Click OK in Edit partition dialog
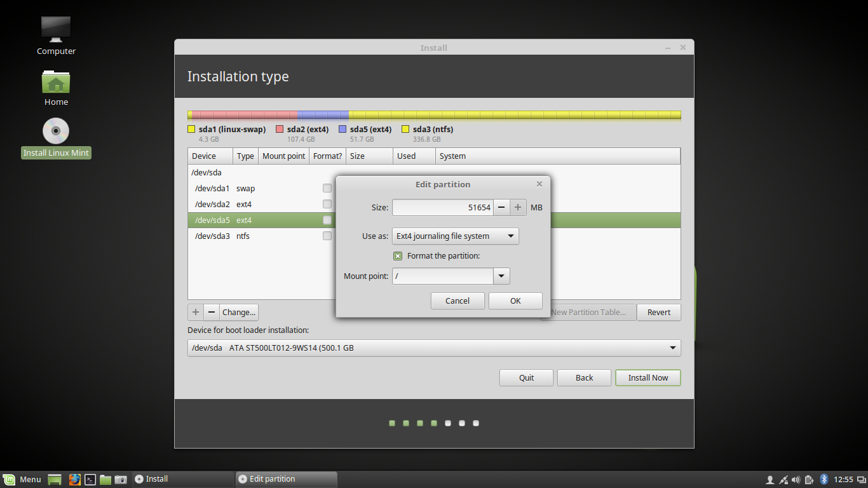This screenshot has height=488, width=868. click(515, 301)
